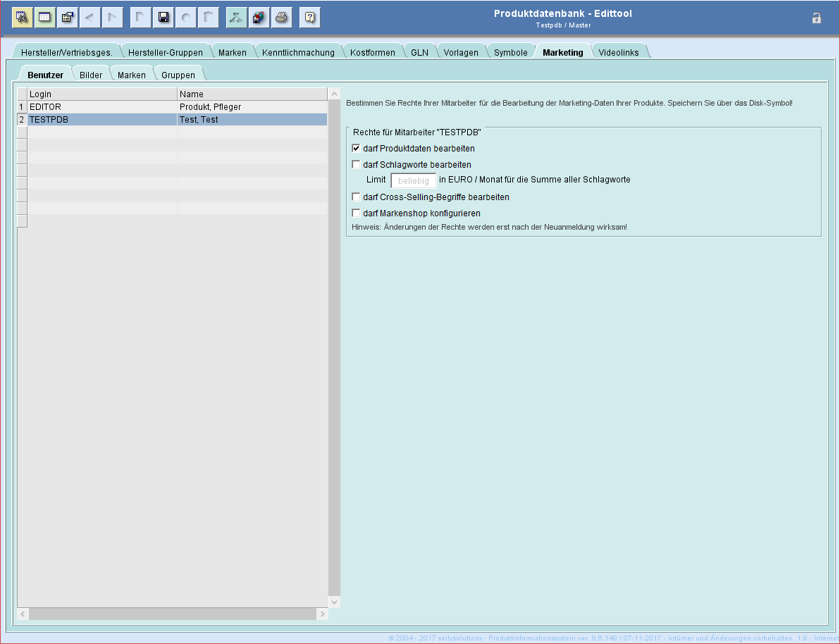Click the Limit input field
This screenshot has height=644, width=840.
coord(413,180)
